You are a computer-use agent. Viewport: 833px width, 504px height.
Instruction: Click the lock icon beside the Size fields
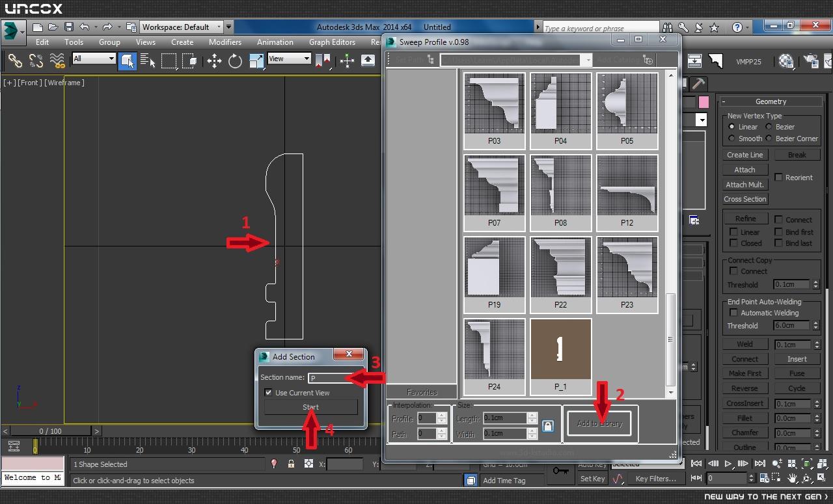point(548,426)
